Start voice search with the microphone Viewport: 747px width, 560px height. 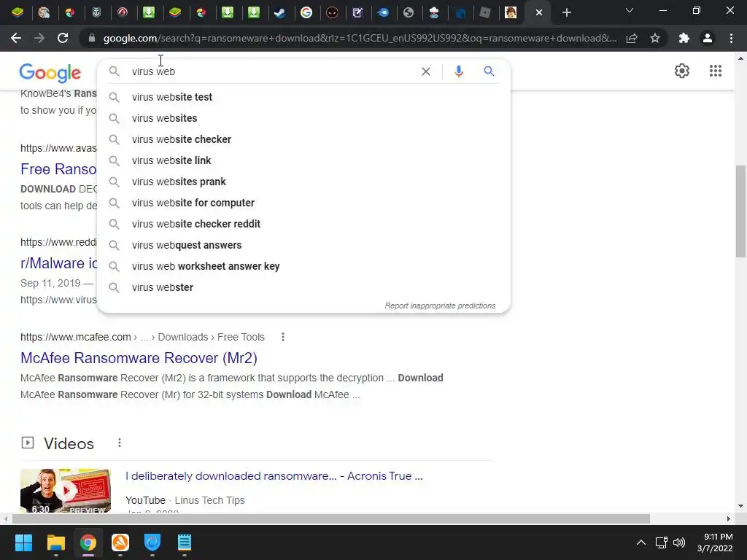(x=458, y=71)
